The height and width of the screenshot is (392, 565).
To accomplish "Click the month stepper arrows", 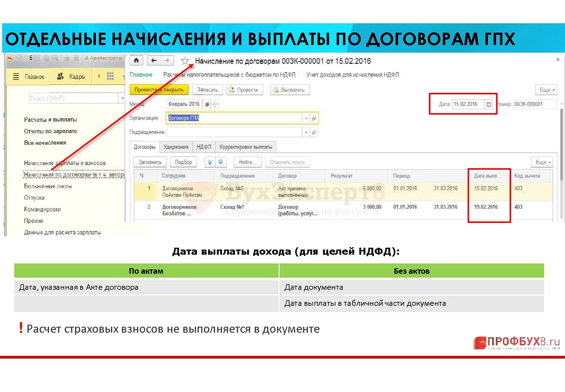I will [x=214, y=104].
